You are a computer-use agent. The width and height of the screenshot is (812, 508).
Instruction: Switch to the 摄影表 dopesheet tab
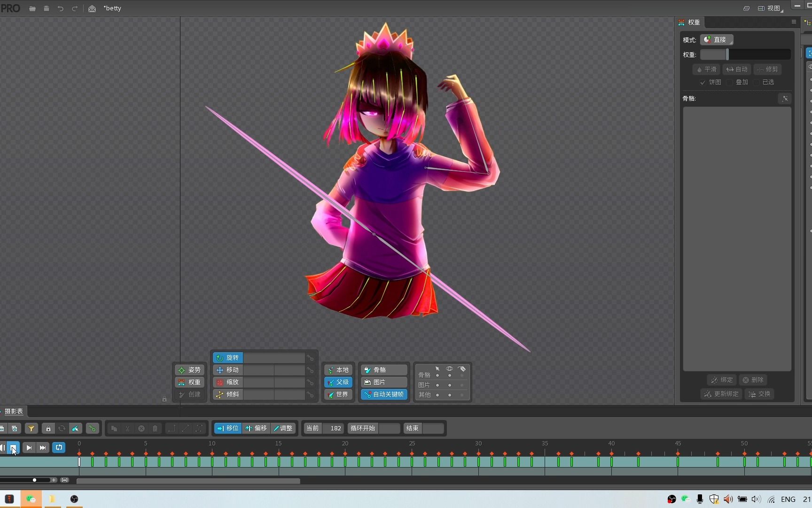coord(13,411)
